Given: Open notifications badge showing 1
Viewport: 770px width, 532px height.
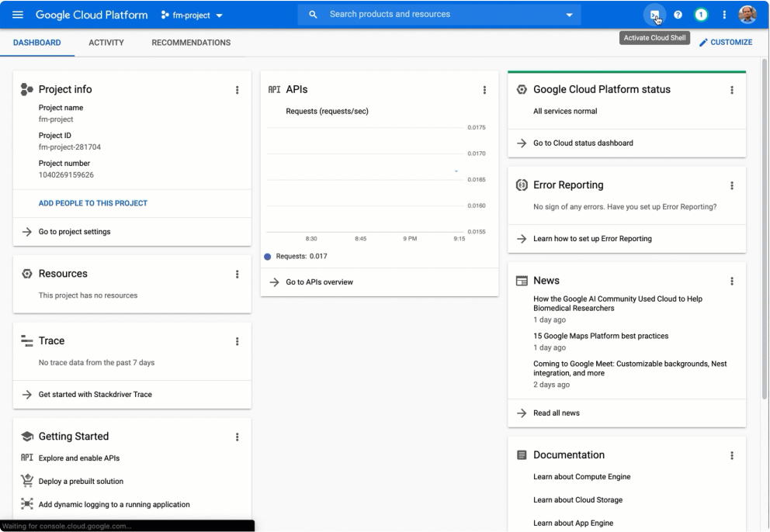Looking at the screenshot, I should tap(701, 16).
